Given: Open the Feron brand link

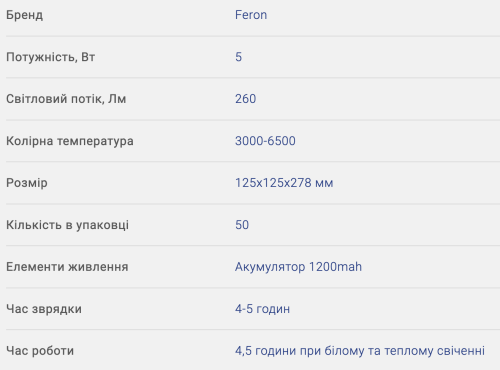Looking at the screenshot, I should (251, 15).
